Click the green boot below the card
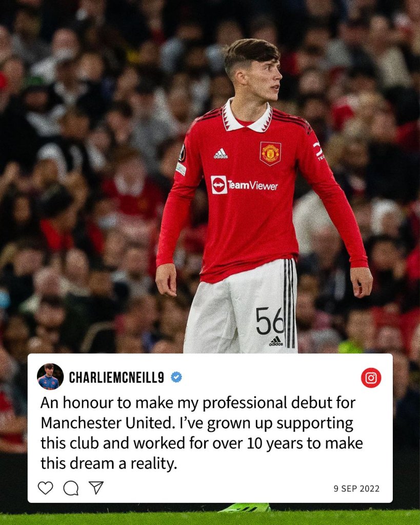420x525 pixels. (x=245, y=508)
